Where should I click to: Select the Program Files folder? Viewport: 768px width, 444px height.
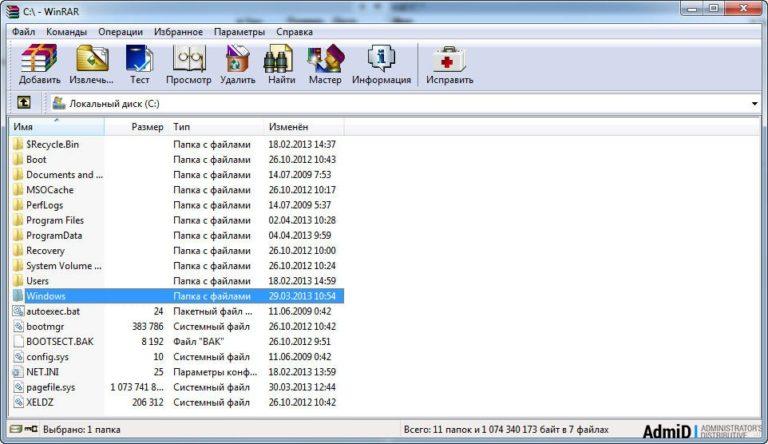(55, 220)
